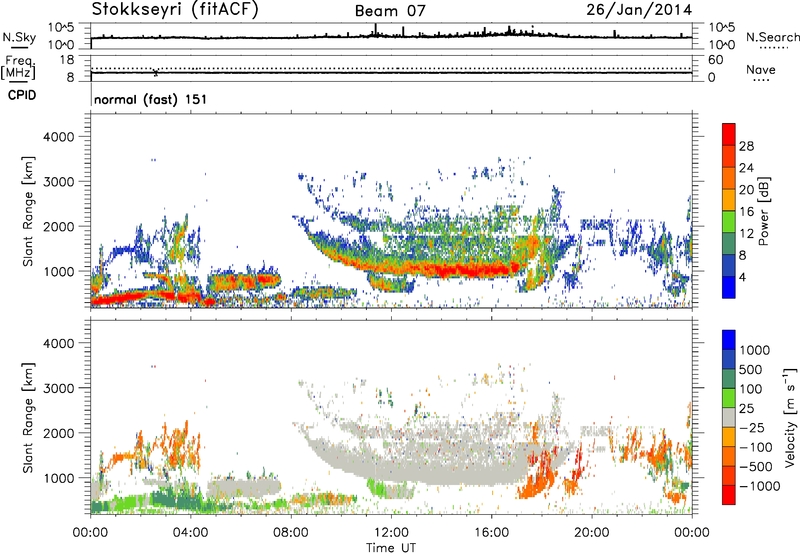Click the '1000' value on the Velocity colorbar
The image size is (800, 554).
755,350
